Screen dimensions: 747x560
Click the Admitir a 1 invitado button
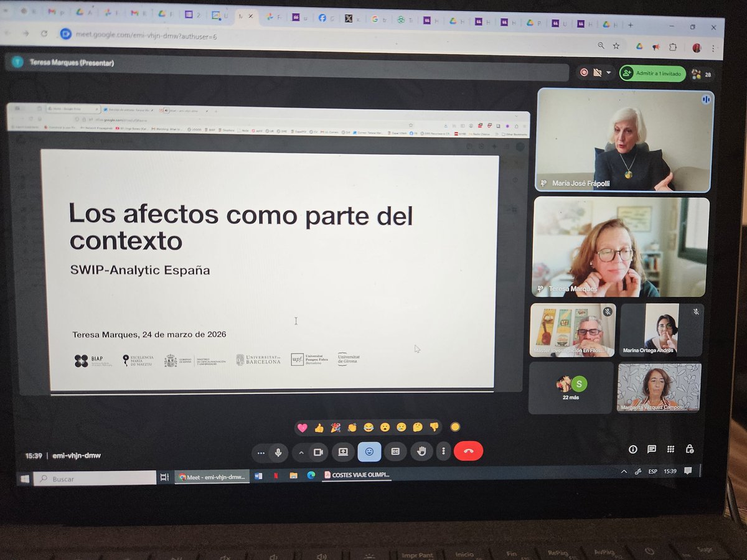[x=652, y=73]
